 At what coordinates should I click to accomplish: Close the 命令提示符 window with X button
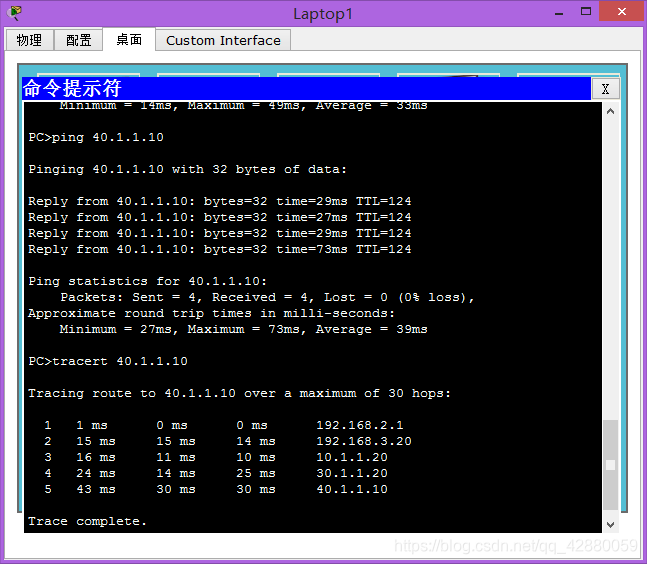pos(605,89)
